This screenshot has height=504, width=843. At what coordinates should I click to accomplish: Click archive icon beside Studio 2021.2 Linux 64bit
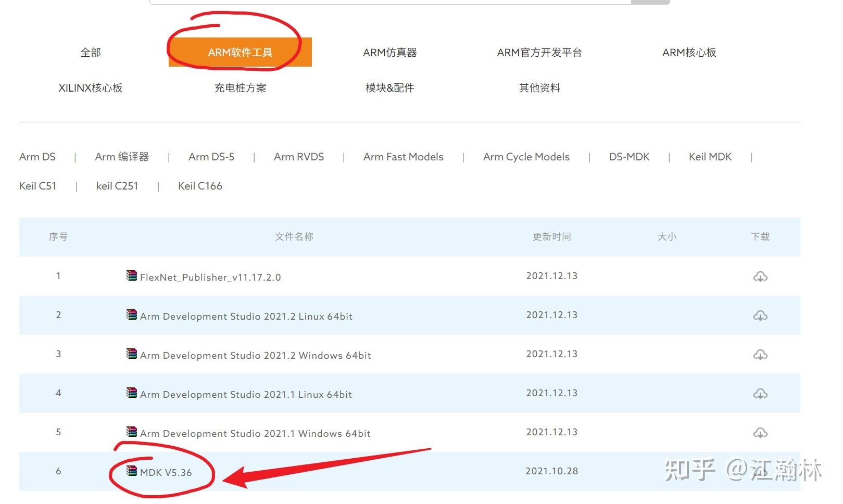tap(132, 314)
